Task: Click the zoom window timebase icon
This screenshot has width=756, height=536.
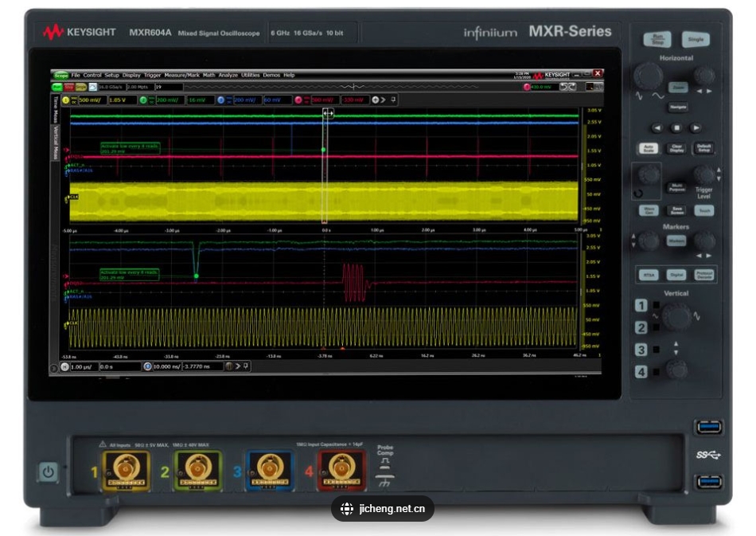Action: [x=147, y=366]
